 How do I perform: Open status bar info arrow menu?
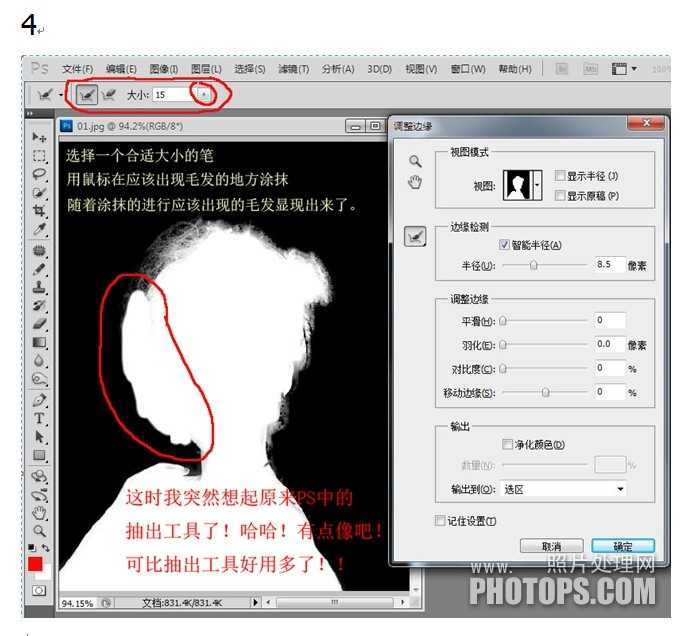(255, 602)
